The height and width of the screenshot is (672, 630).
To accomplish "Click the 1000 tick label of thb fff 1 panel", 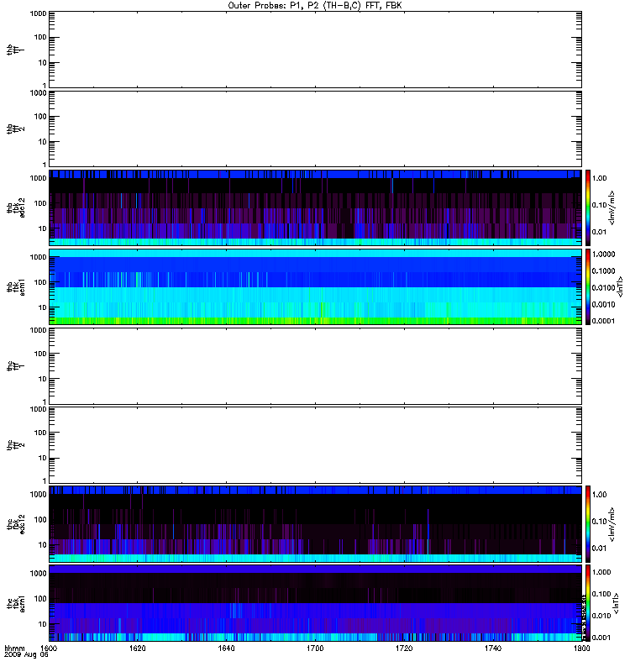I will (x=38, y=13).
